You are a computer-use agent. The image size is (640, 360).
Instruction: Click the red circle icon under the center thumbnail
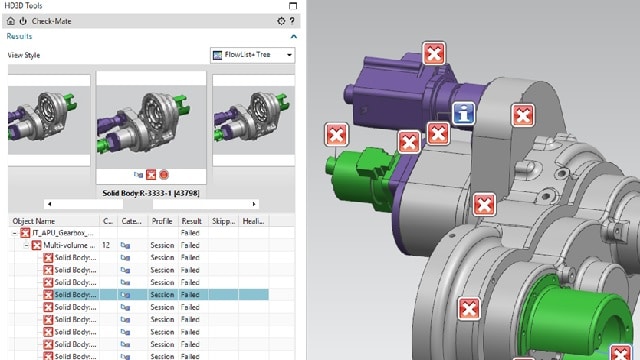(164, 175)
